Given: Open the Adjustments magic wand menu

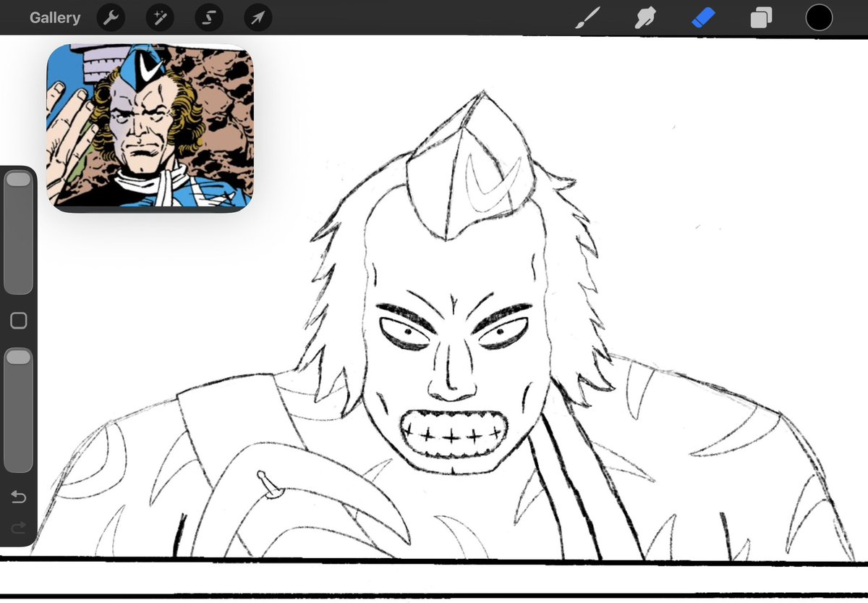Looking at the screenshot, I should click(160, 17).
